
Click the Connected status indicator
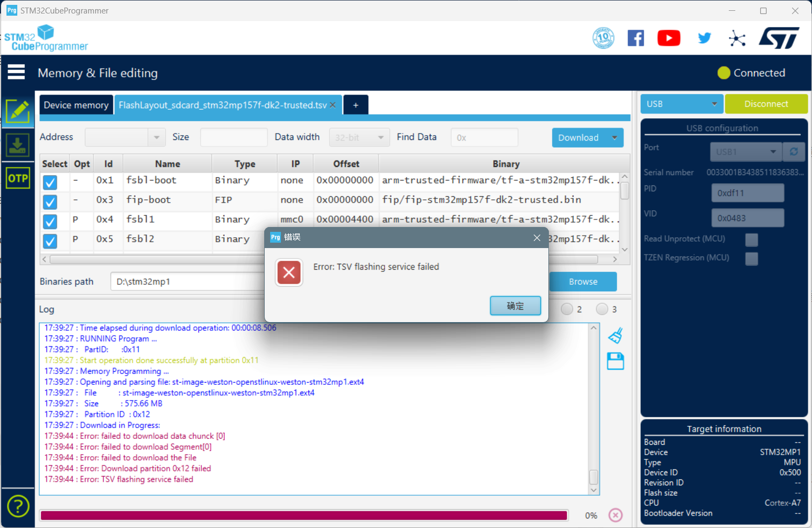[751, 73]
